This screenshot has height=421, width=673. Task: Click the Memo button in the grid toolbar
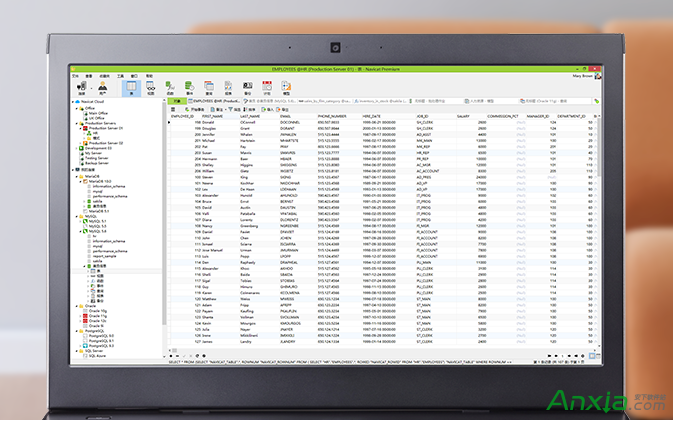click(217, 109)
